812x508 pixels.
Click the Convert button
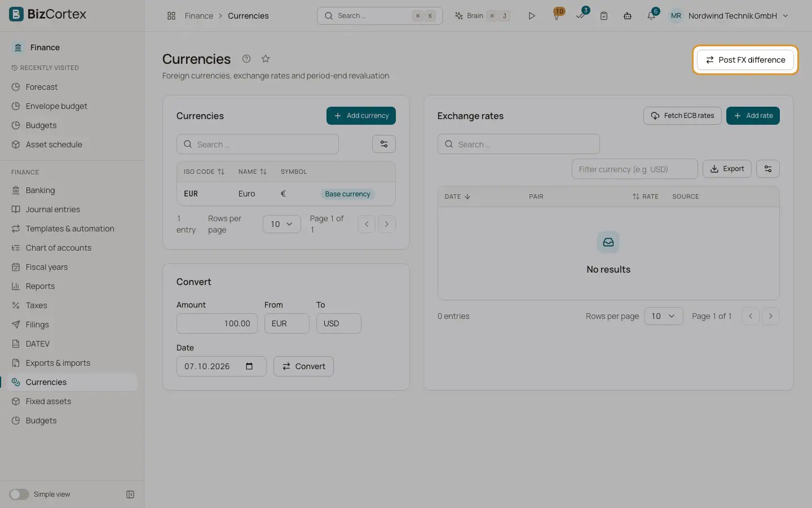click(x=303, y=366)
